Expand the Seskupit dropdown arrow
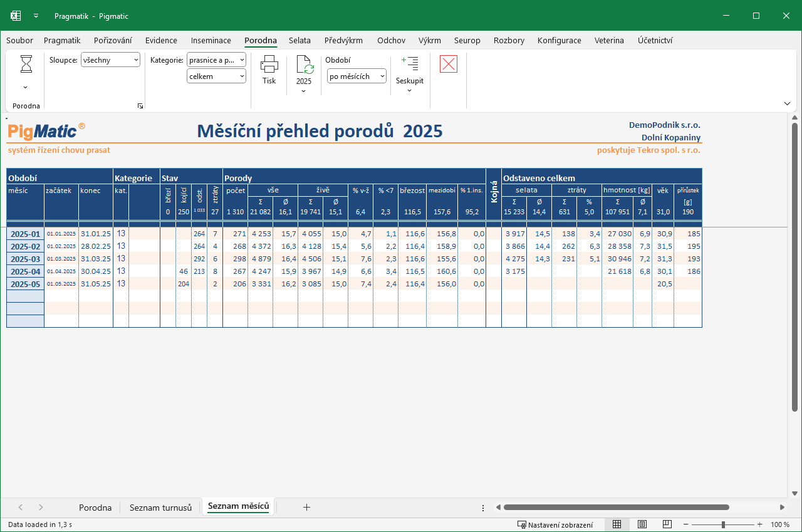802x532 pixels. [x=410, y=91]
